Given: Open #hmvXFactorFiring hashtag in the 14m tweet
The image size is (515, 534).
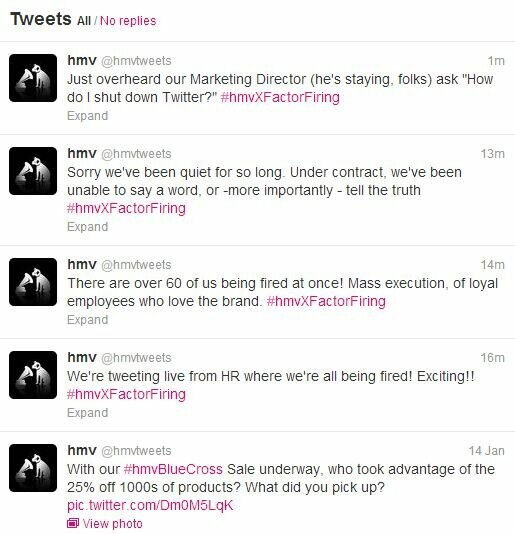Looking at the screenshot, I should point(326,301).
